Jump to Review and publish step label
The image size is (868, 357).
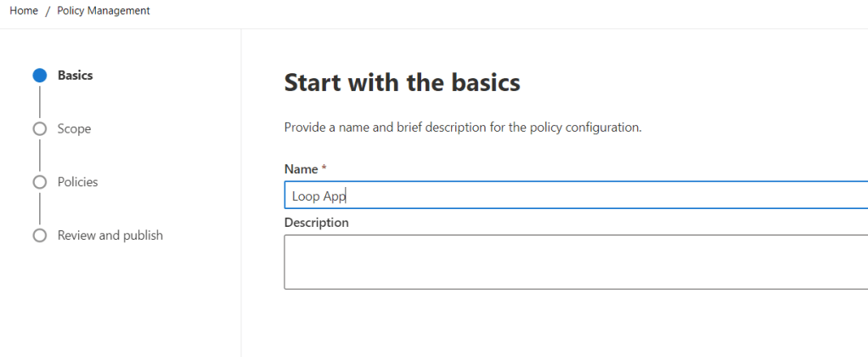[110, 235]
